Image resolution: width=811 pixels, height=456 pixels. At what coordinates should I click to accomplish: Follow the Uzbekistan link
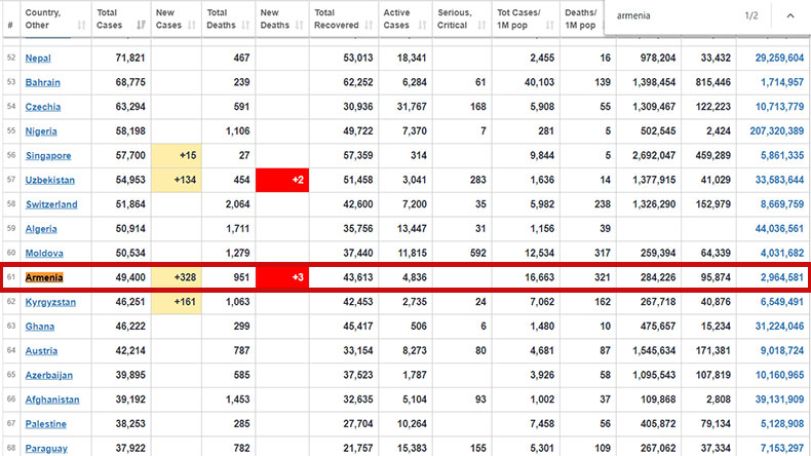tap(50, 180)
